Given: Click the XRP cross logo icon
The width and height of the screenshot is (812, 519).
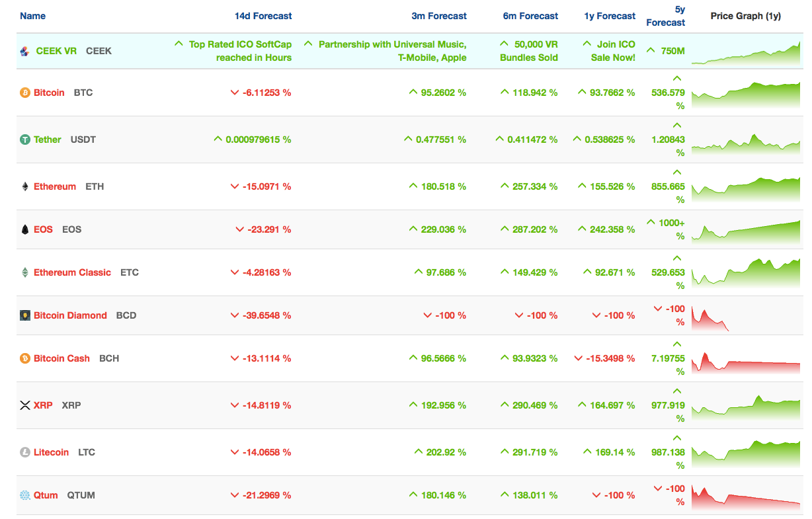Looking at the screenshot, I should [25, 405].
